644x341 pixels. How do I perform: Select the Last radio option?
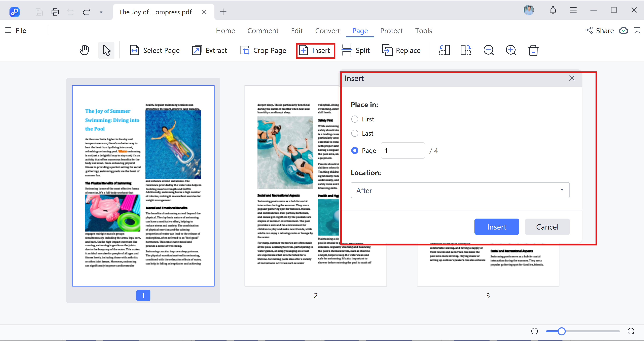click(354, 133)
